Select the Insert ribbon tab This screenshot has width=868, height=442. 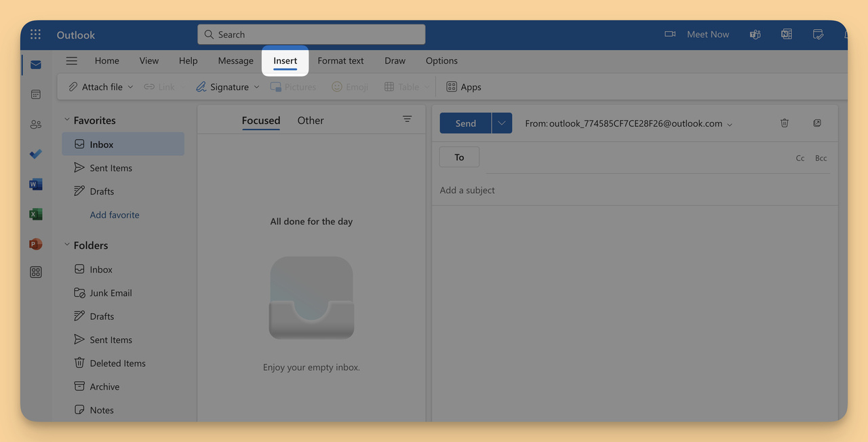tap(285, 60)
